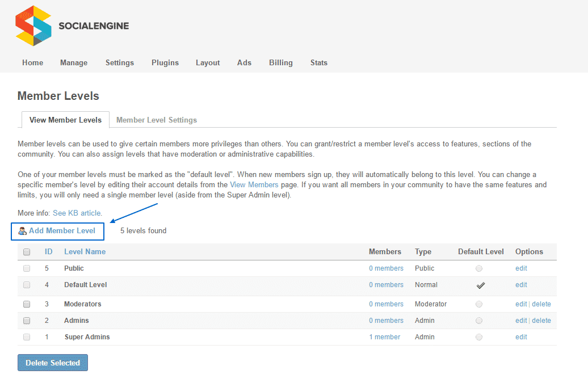Image resolution: width=588 pixels, height=387 pixels.
Task: Switch to Member Level Settings tab
Action: (x=157, y=120)
